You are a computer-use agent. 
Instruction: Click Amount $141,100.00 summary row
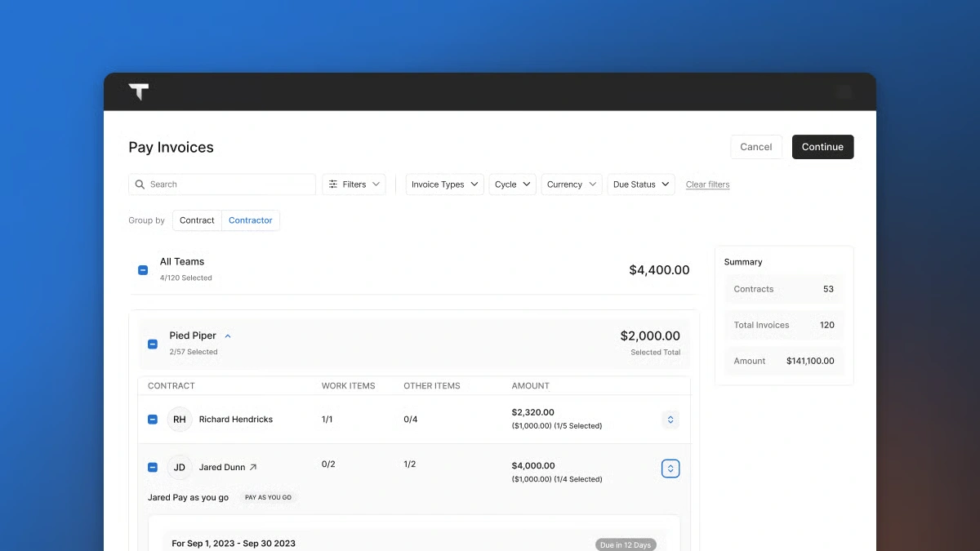tap(784, 361)
